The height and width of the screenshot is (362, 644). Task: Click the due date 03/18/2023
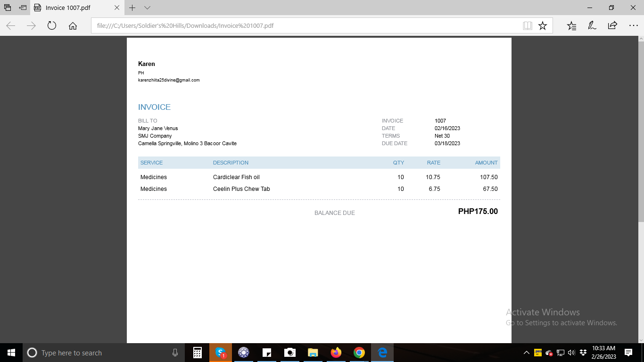click(447, 143)
